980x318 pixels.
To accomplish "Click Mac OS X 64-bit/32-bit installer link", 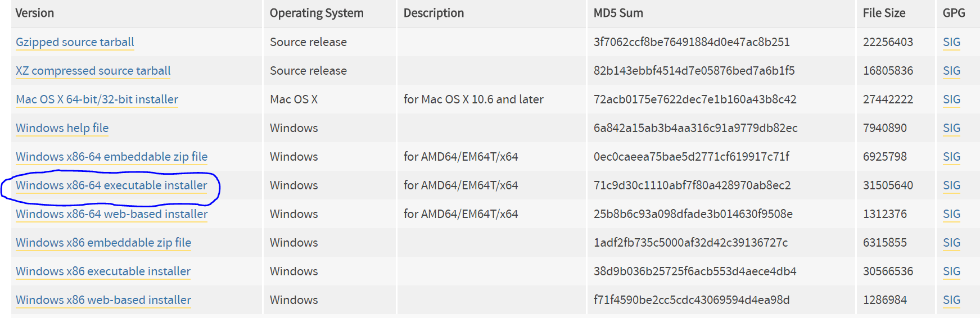I will pos(97,99).
